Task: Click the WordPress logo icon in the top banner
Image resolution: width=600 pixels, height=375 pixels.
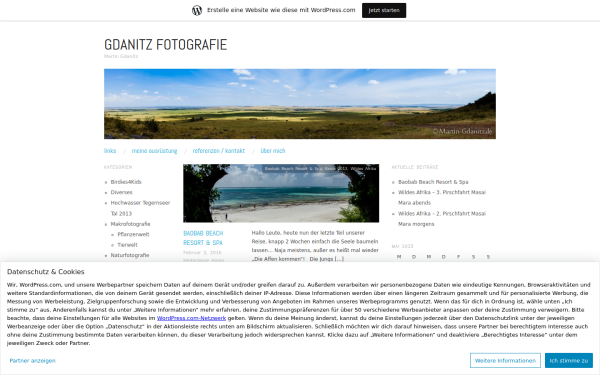Action: tap(197, 10)
